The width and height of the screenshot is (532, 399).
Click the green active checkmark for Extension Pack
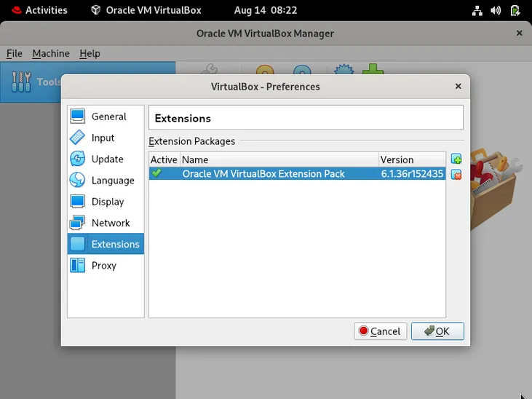pyautogui.click(x=156, y=174)
